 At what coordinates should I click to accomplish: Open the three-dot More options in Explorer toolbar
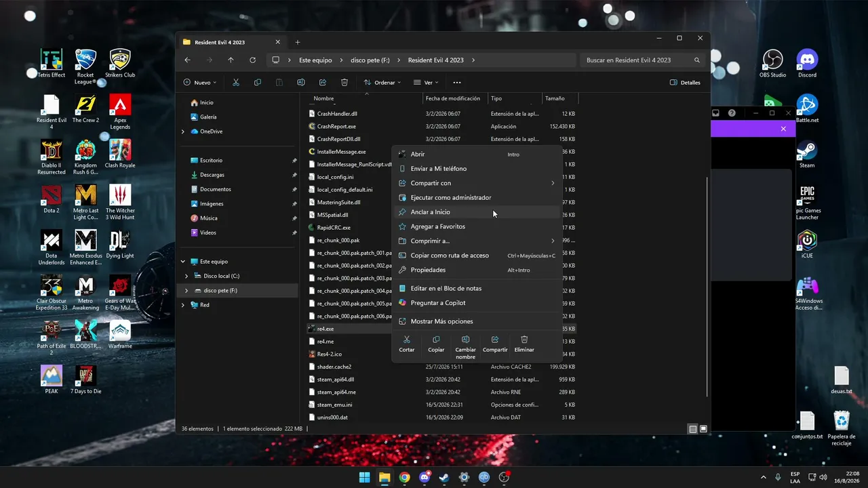tap(457, 83)
